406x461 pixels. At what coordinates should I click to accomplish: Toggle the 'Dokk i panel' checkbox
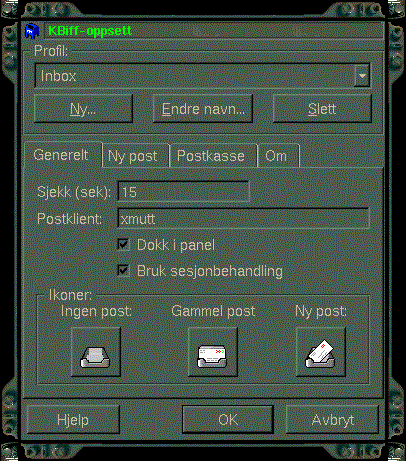(124, 245)
